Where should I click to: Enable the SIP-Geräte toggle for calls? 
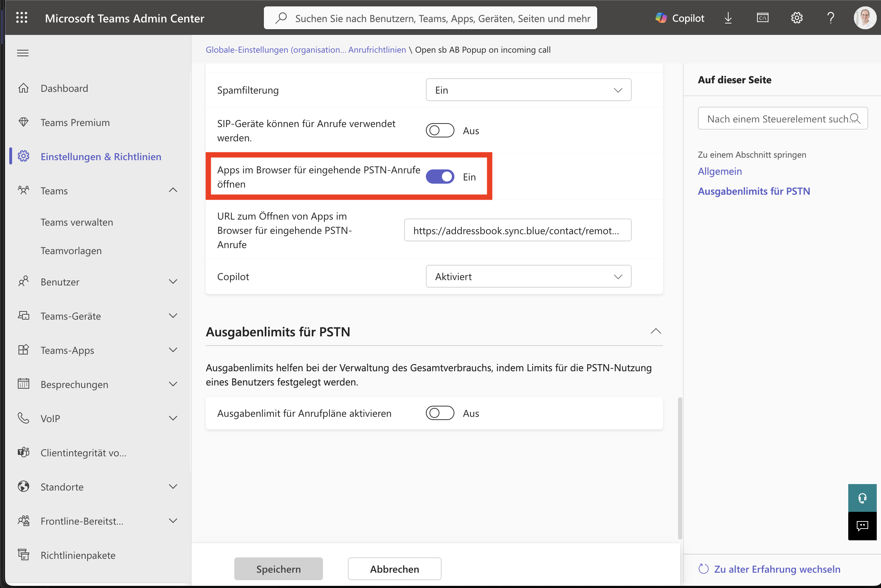coord(440,131)
